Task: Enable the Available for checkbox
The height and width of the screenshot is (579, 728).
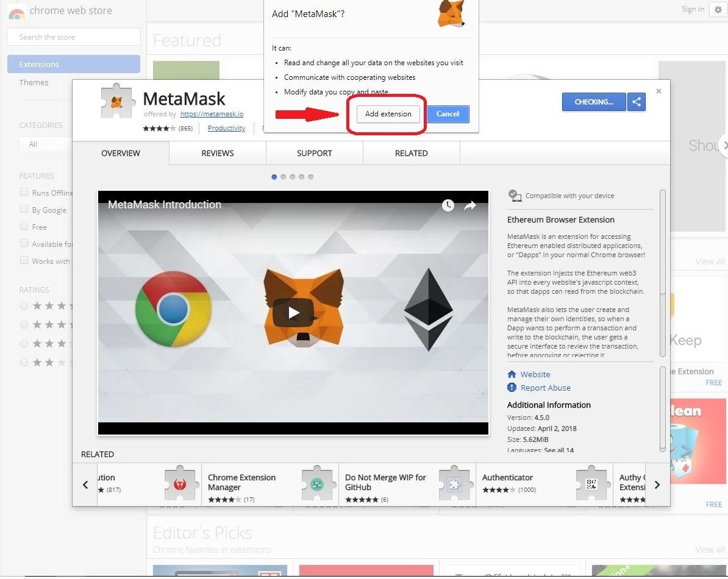Action: (24, 243)
